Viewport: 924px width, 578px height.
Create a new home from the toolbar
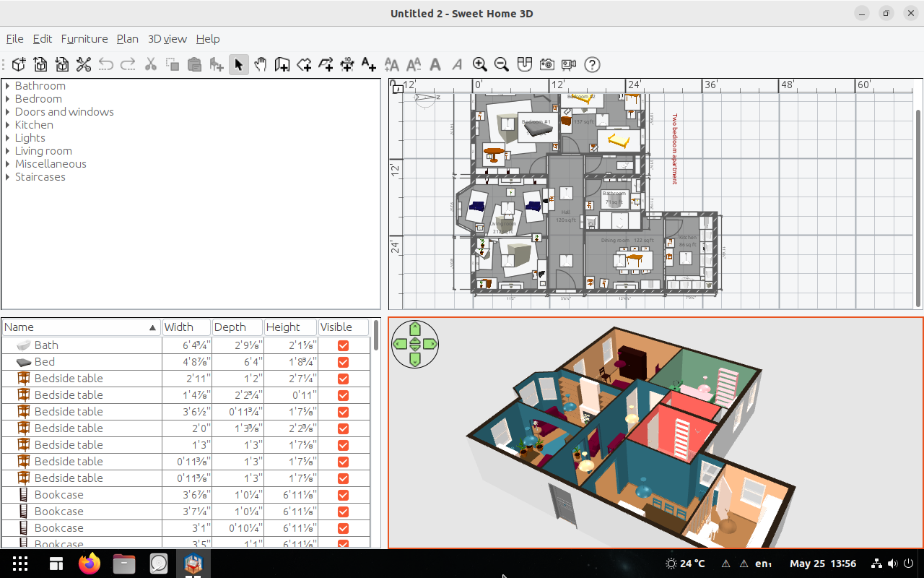pyautogui.click(x=19, y=64)
